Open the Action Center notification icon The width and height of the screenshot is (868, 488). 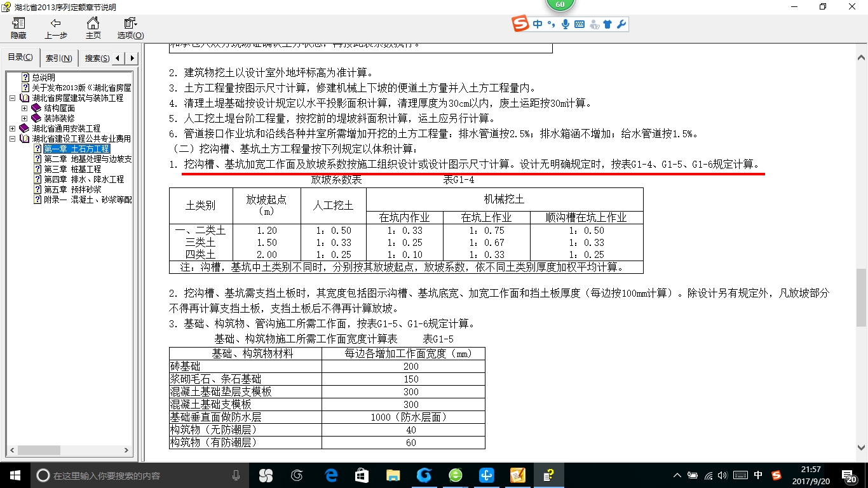tap(850, 475)
